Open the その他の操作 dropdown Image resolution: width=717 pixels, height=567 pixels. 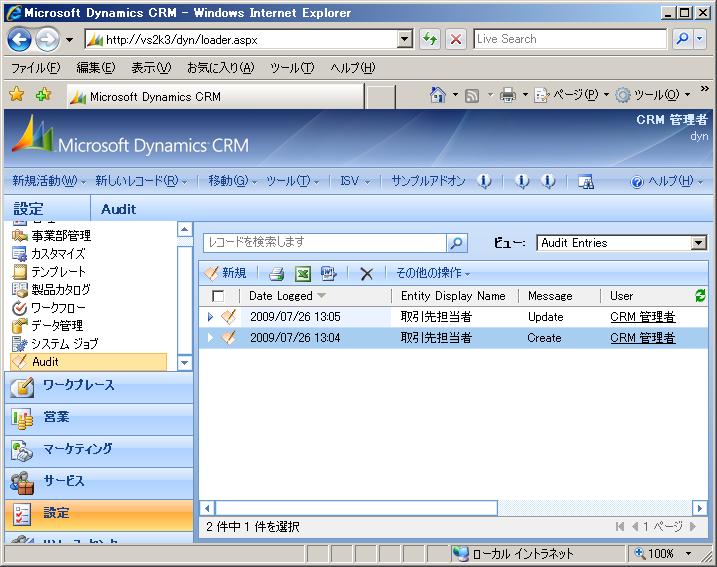click(x=433, y=273)
